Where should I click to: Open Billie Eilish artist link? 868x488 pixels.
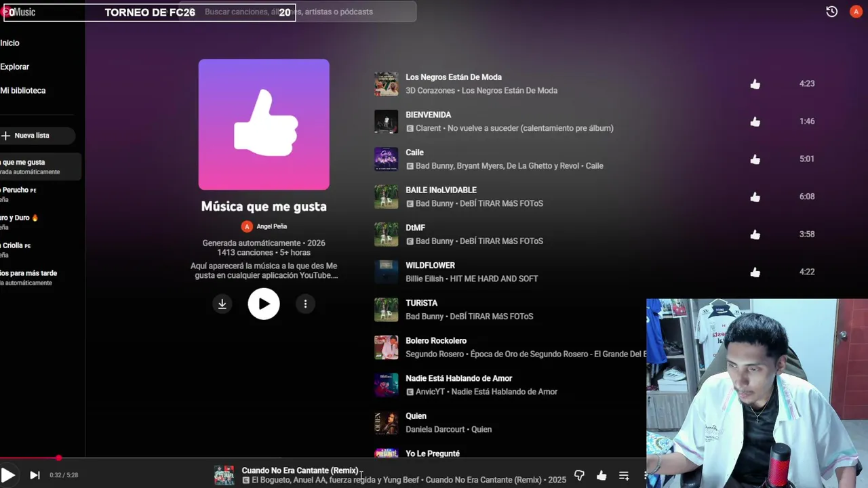(425, 279)
